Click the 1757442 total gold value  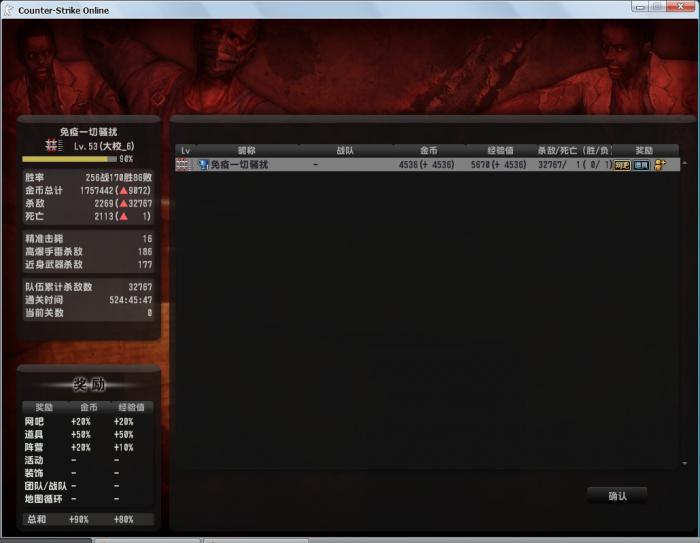[97, 190]
